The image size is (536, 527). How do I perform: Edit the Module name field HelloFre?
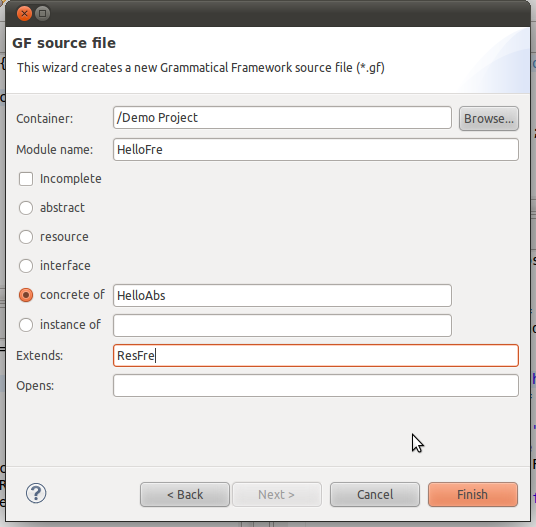pos(316,150)
